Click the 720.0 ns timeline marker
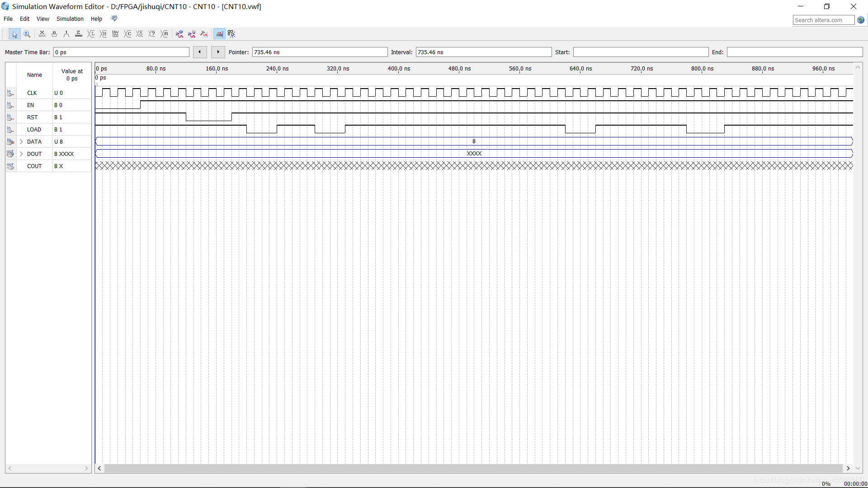This screenshot has width=868, height=488. tap(642, 69)
